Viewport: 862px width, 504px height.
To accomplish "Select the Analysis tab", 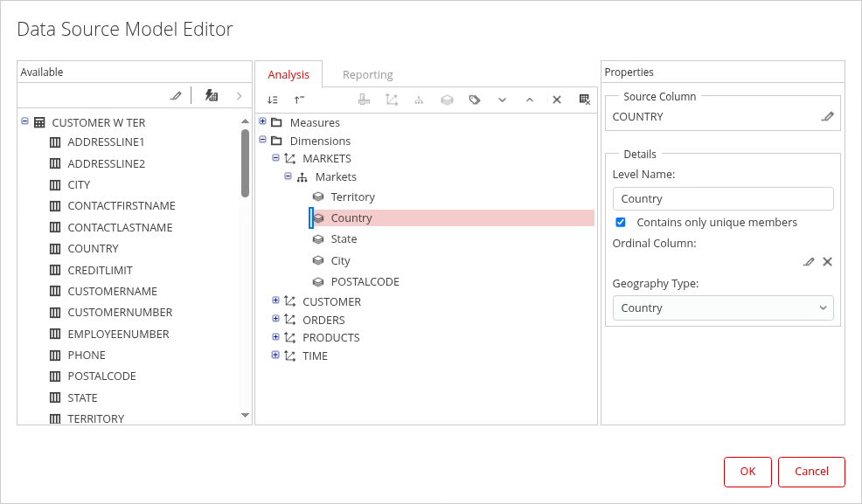I will (288, 75).
